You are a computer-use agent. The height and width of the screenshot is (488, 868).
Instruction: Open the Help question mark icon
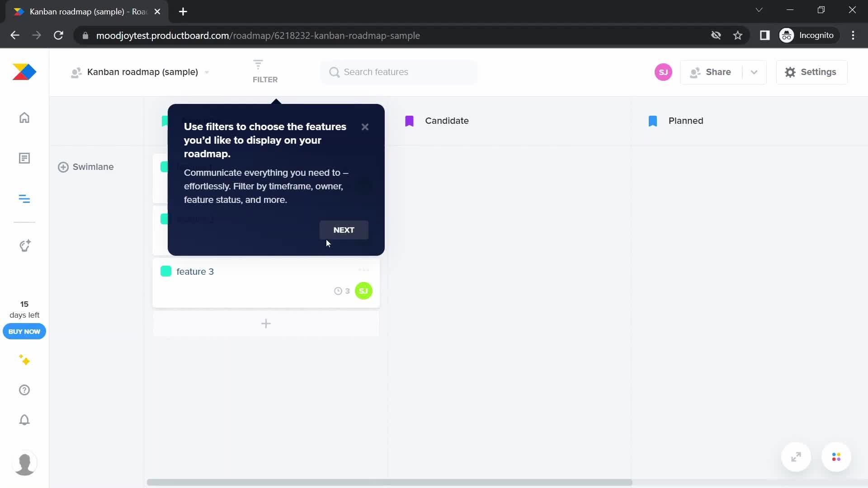(24, 390)
